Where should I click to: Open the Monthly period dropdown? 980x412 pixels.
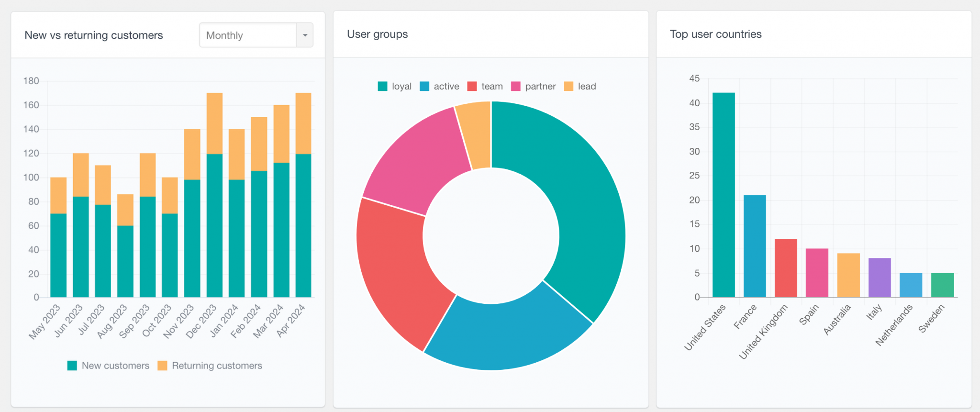tap(256, 35)
